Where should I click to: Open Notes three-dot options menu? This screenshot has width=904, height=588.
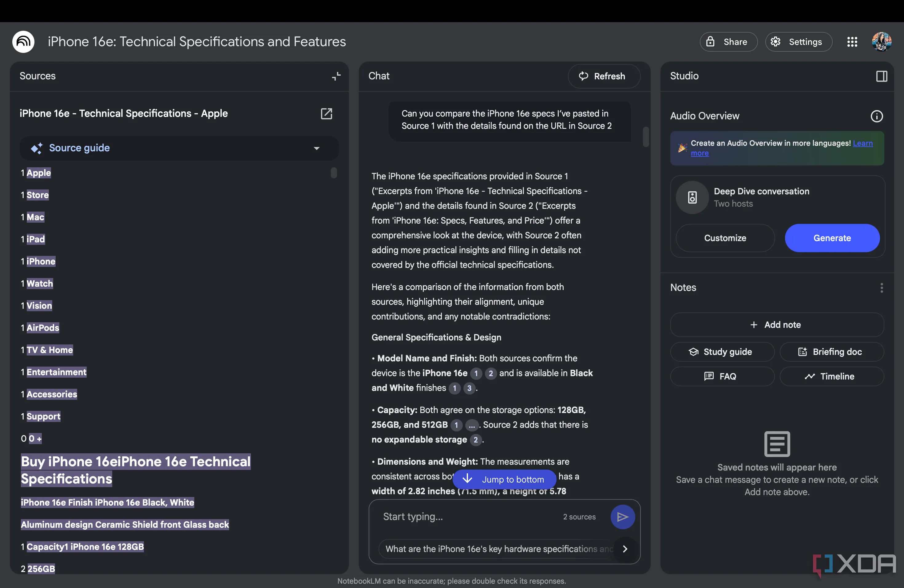tap(882, 288)
